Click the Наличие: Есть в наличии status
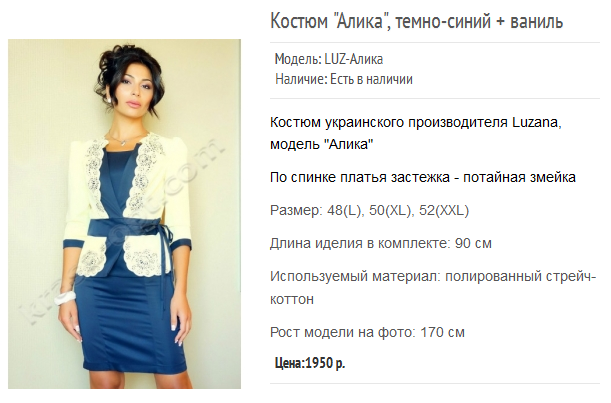 [344, 79]
